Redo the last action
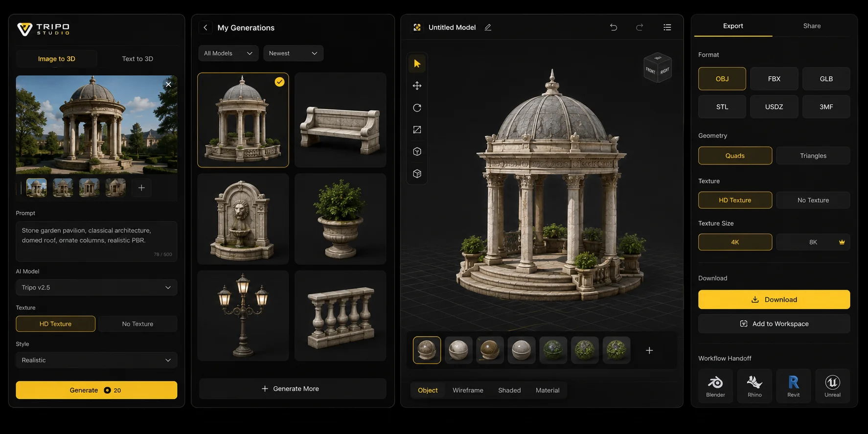This screenshot has height=434, width=868. click(x=640, y=27)
